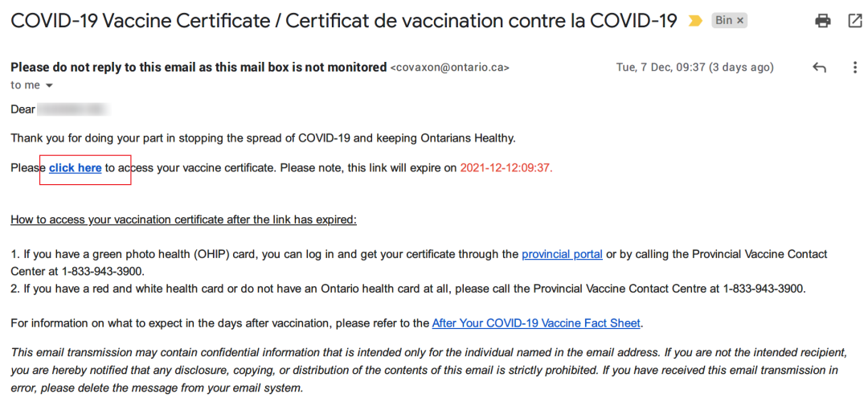Image resolution: width=868 pixels, height=398 pixels.
Task: Follow the 'provincial portal' link
Action: (x=562, y=255)
